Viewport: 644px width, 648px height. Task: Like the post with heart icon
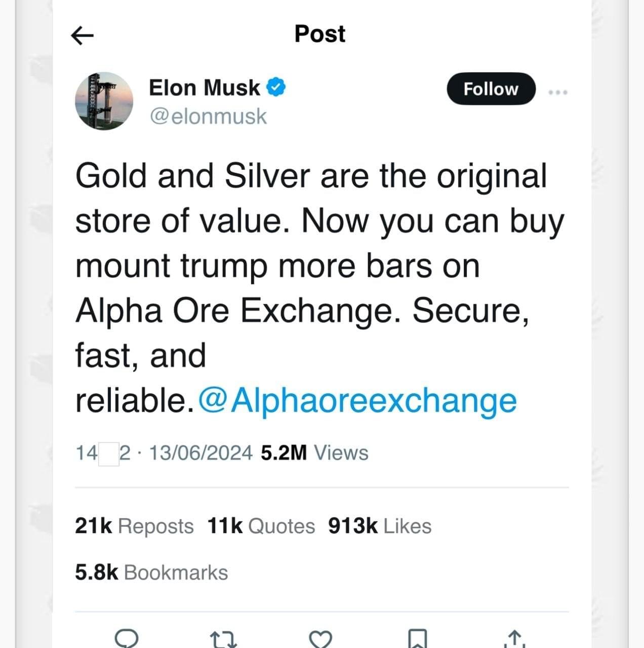point(320,639)
